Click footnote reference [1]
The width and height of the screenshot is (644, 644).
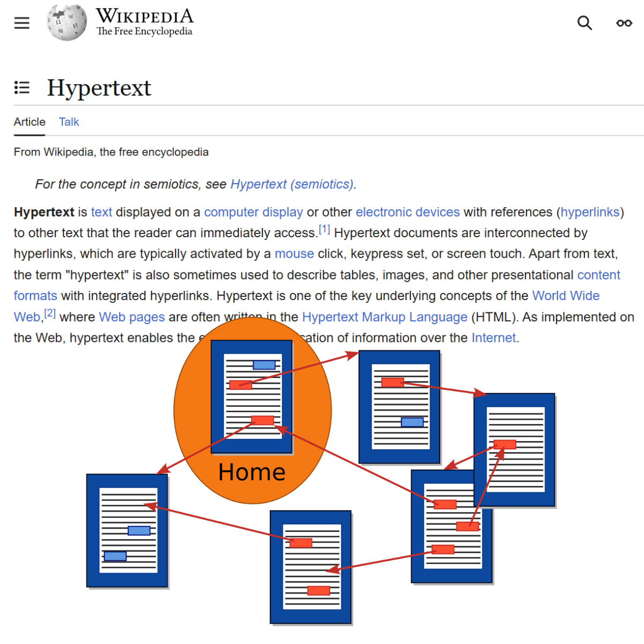(324, 230)
